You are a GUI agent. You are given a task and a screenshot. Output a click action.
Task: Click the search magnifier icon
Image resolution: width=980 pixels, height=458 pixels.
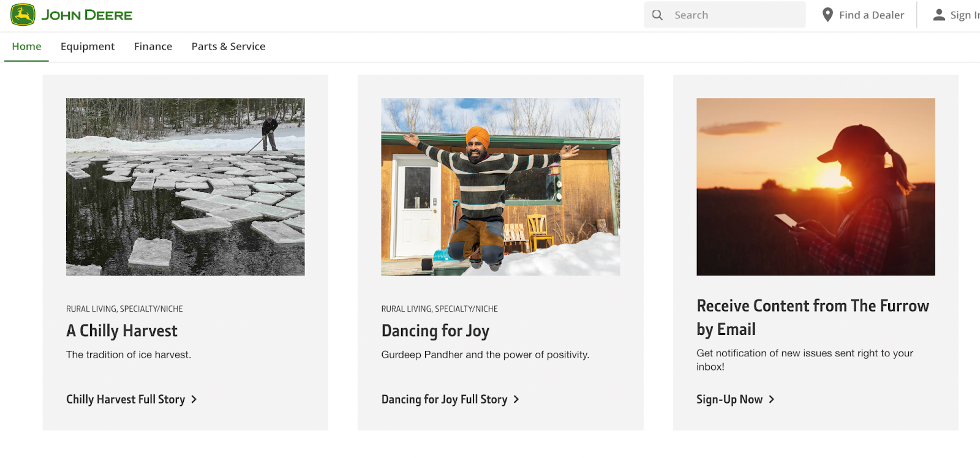pos(657,15)
